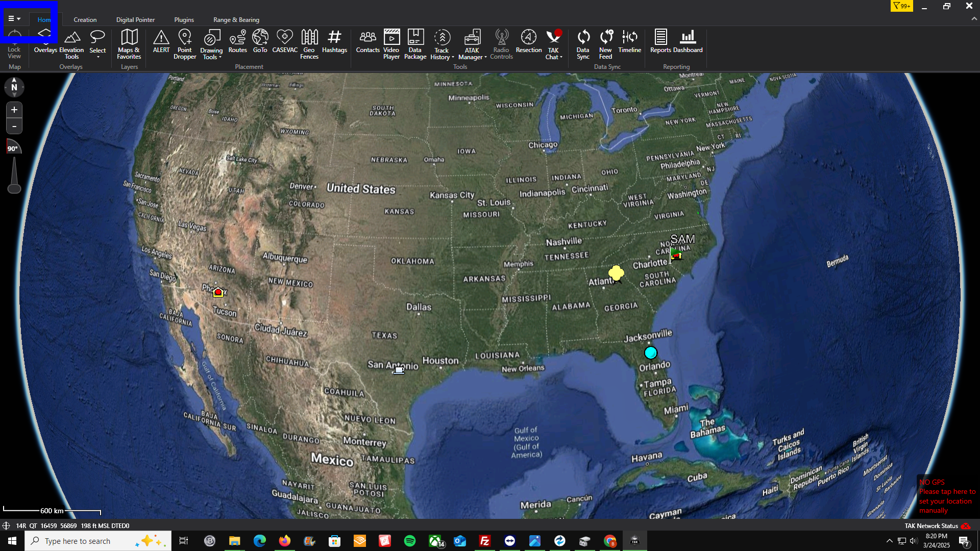Screen dimensions: 980x551
Task: Switch to the Home tab
Action: (x=44, y=20)
